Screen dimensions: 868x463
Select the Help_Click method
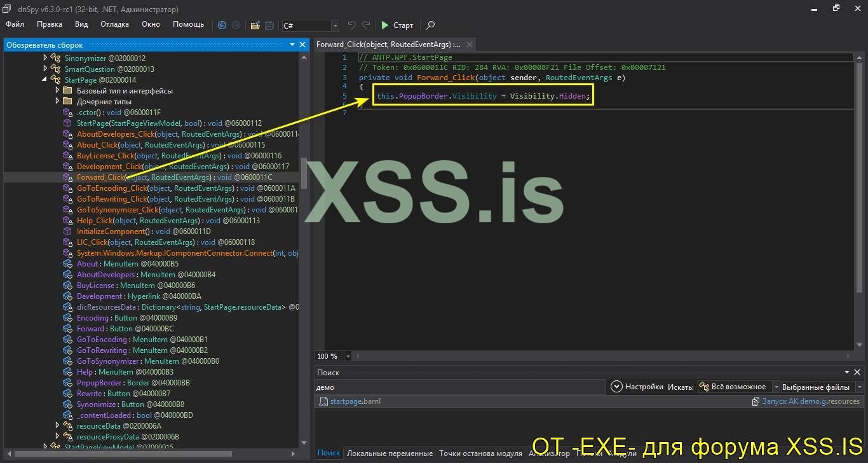click(168, 220)
